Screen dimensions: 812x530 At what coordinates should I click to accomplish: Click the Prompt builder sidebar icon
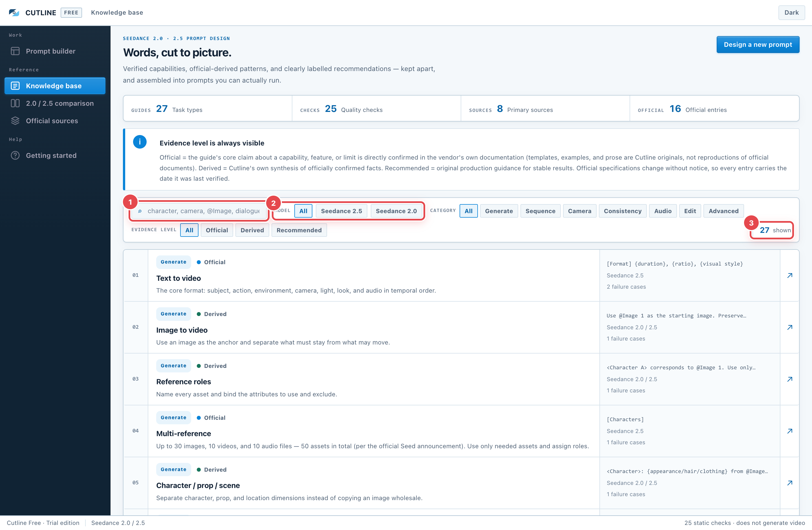tap(15, 51)
